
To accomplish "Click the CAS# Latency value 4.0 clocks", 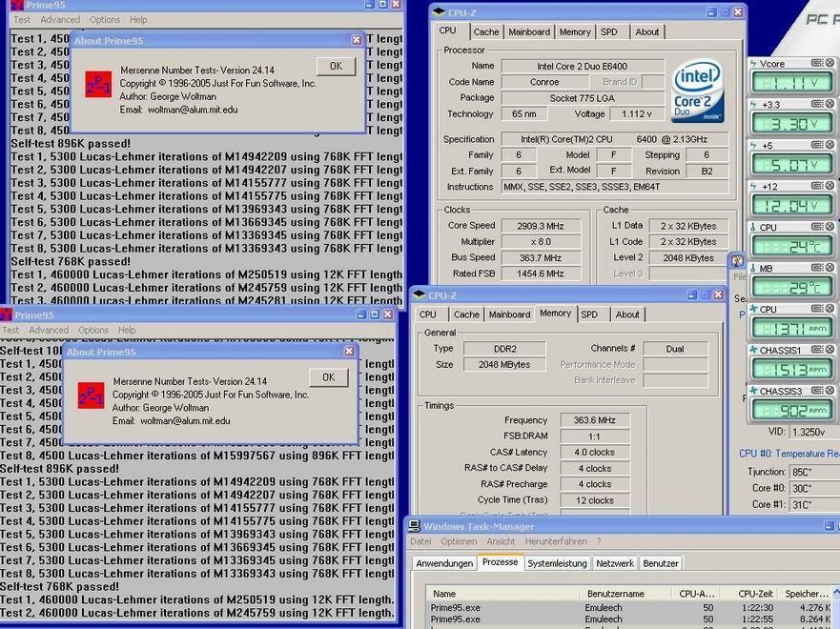I will coord(594,453).
